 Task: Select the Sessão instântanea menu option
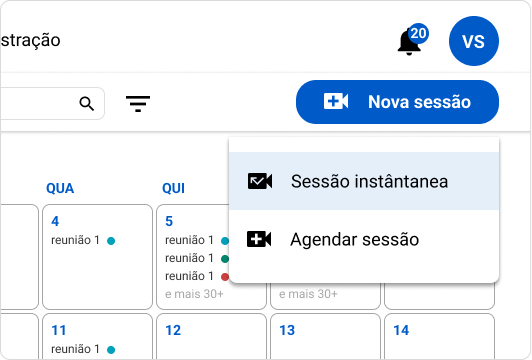pyautogui.click(x=364, y=181)
